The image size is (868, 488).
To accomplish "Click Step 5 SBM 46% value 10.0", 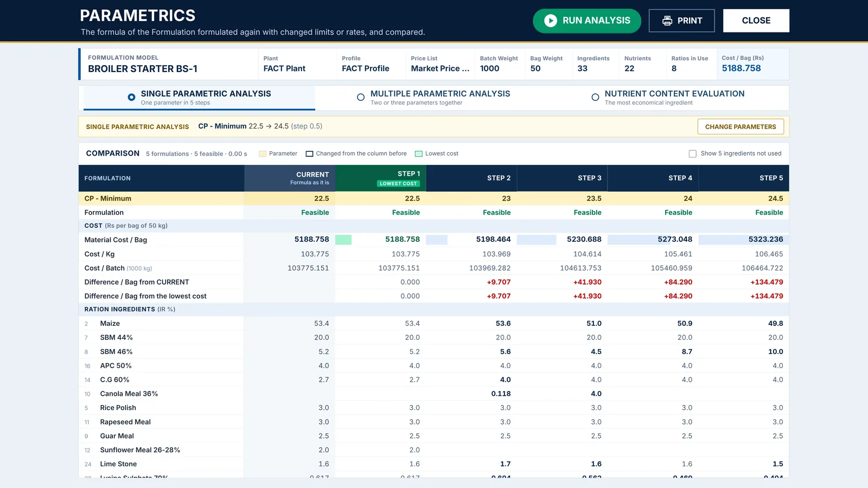I will (776, 351).
